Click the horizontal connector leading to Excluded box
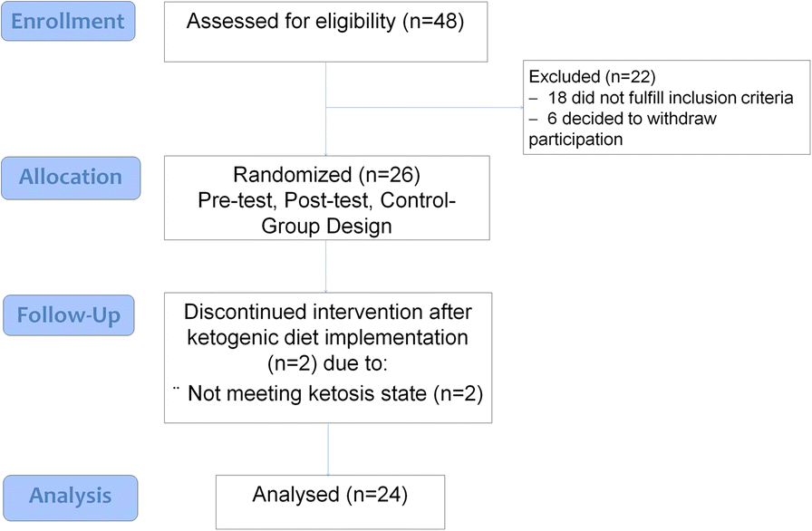The width and height of the screenshot is (812, 531). 424,109
